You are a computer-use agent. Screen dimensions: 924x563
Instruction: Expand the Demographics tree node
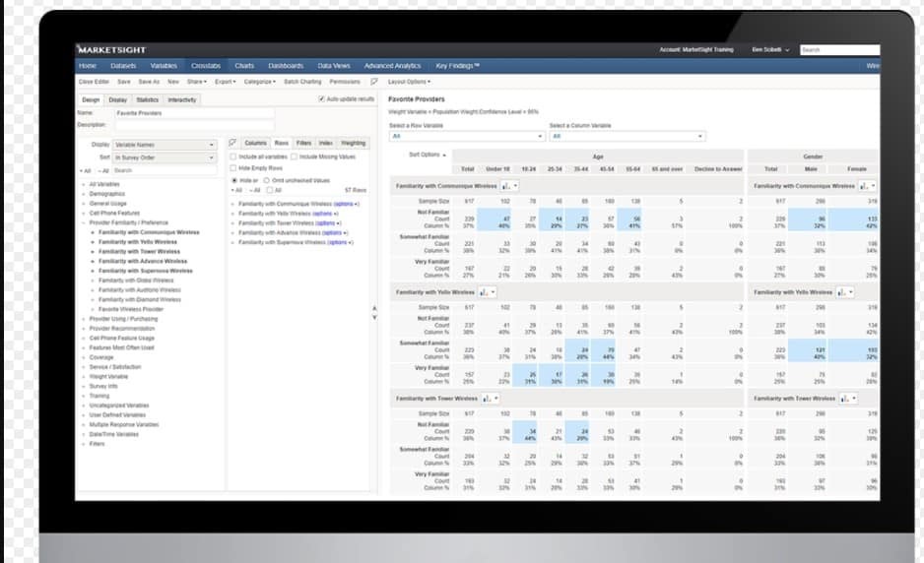tap(84, 194)
